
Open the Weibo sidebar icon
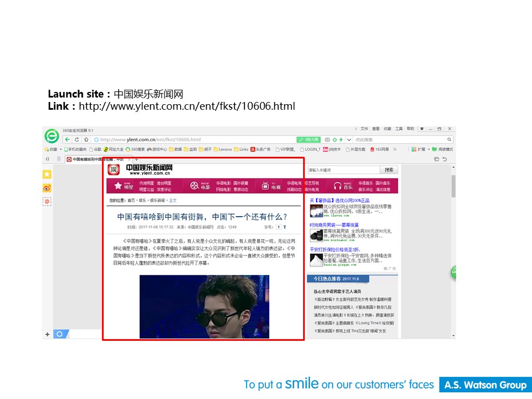[47, 188]
